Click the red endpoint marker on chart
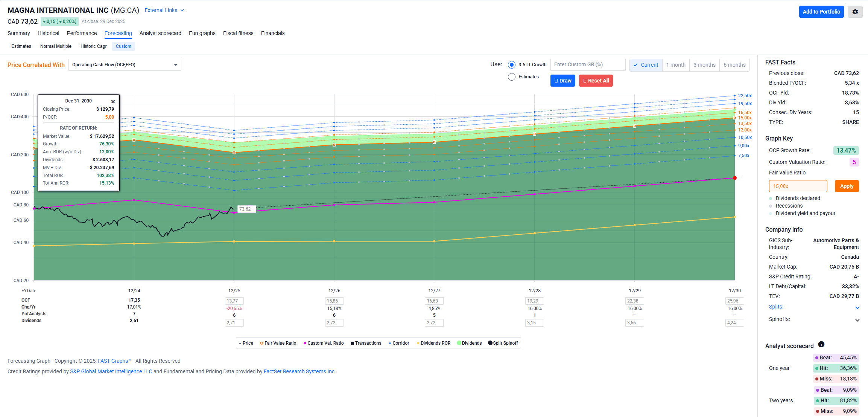The height and width of the screenshot is (417, 868). (734, 178)
